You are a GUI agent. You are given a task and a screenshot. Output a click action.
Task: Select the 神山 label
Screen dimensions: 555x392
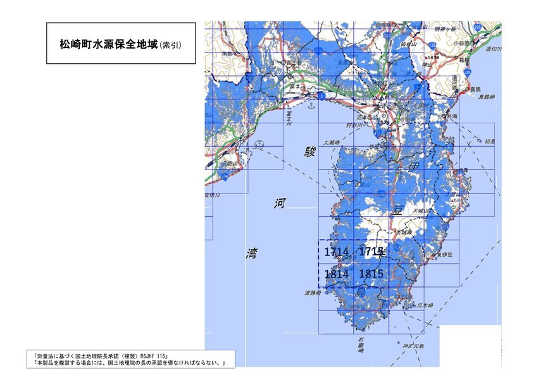coord(428,65)
